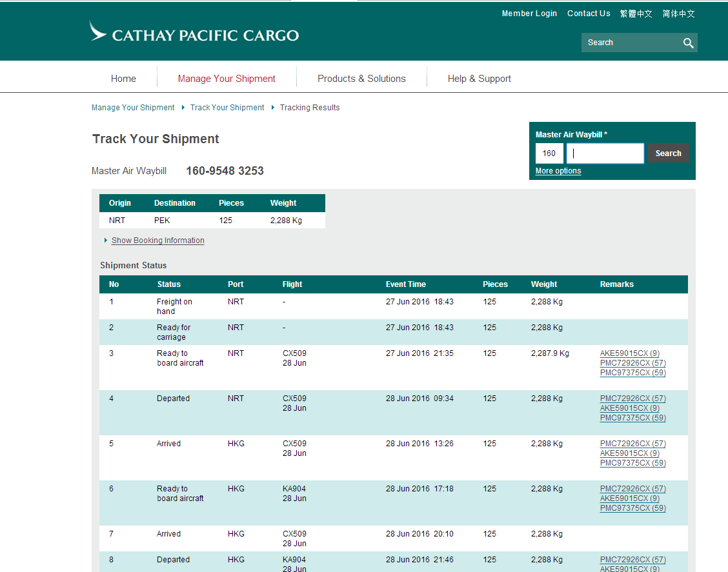
Task: Select event time '28 Jun 2016 09:34'
Action: pyautogui.click(x=420, y=398)
